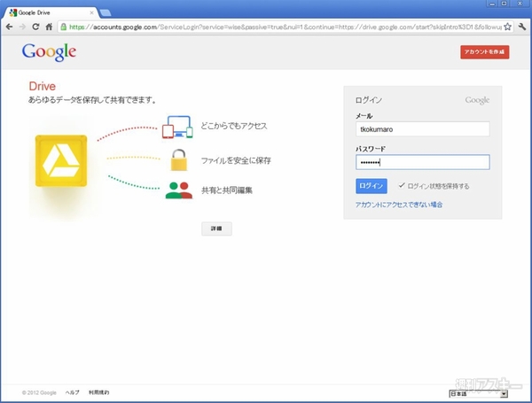Open the ヘルプ footer link
Image resolution: width=532 pixels, height=403 pixels.
click(x=73, y=392)
